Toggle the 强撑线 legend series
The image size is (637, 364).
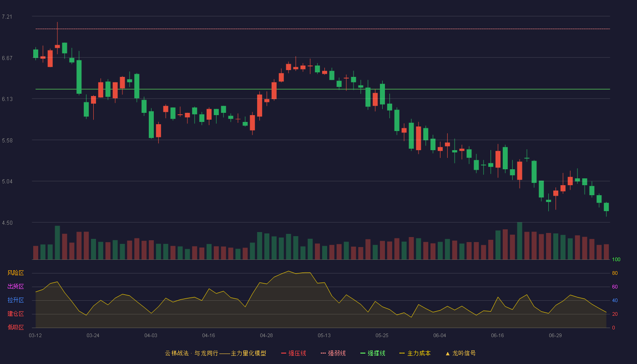tap(373, 353)
